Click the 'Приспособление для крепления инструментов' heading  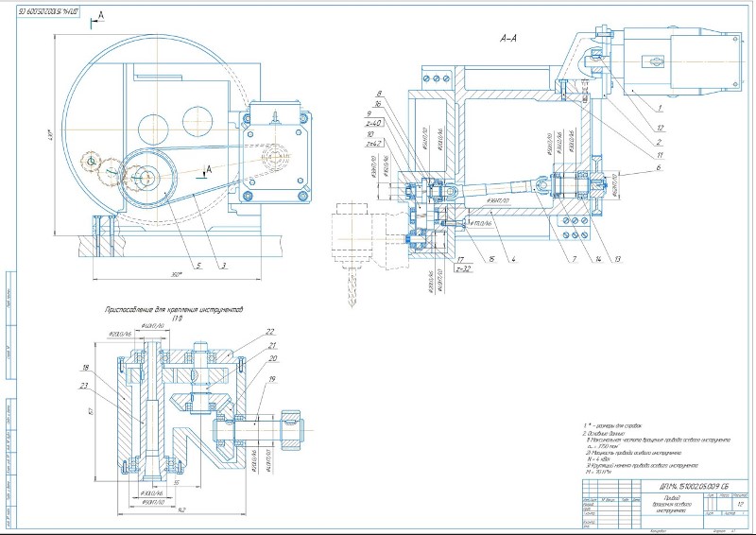[x=174, y=309]
